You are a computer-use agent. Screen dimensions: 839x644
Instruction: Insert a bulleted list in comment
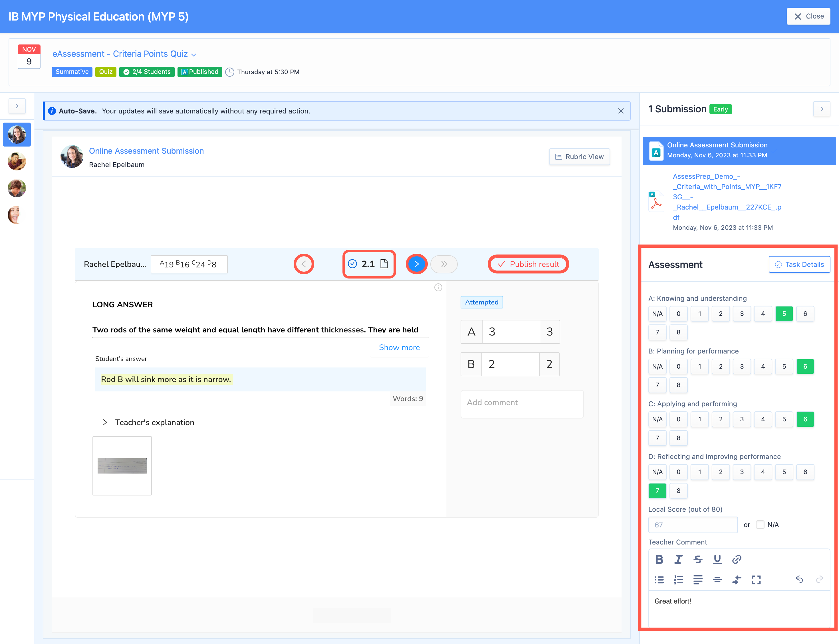click(x=659, y=580)
